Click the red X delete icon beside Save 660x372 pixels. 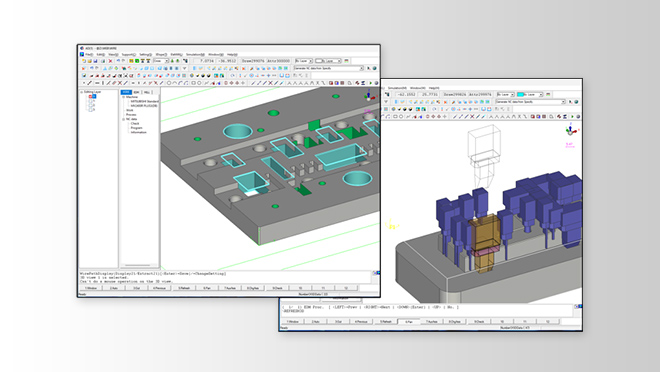(110, 61)
